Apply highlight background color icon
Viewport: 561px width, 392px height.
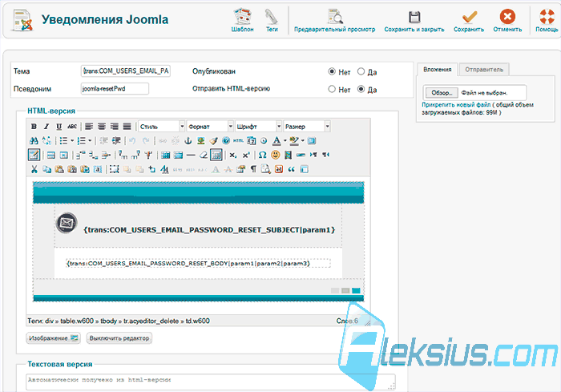coord(294,141)
